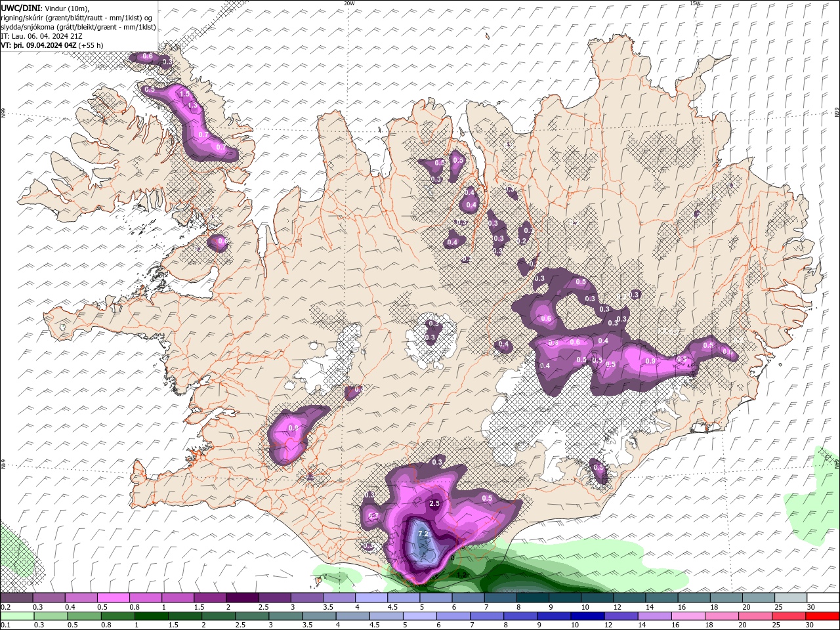Viewport: 840px width, 630px height.
Task: Click the 0.5 bright pink snow scale swatch
Action: click(113, 598)
